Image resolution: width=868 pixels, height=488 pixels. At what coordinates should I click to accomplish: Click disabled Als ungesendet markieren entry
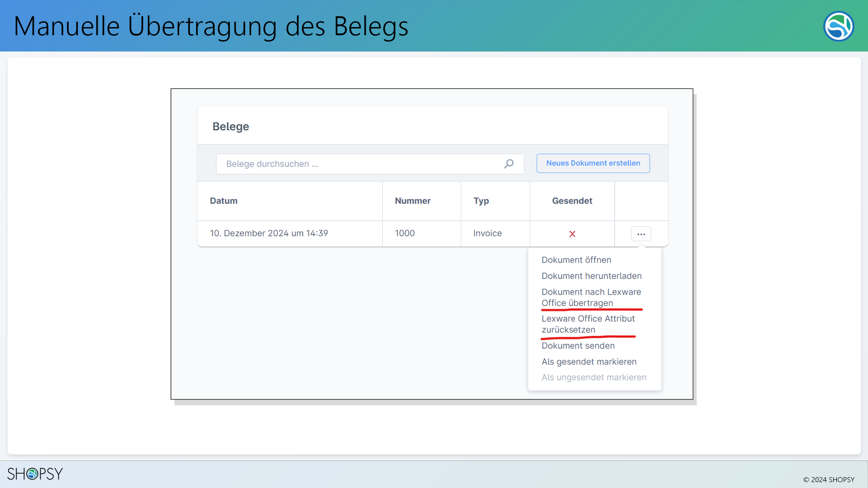(x=594, y=377)
